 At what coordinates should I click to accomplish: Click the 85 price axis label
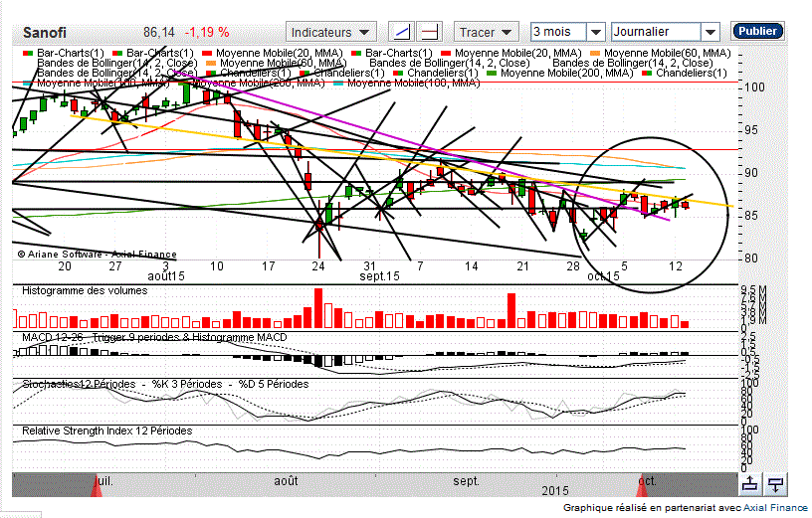click(x=751, y=216)
